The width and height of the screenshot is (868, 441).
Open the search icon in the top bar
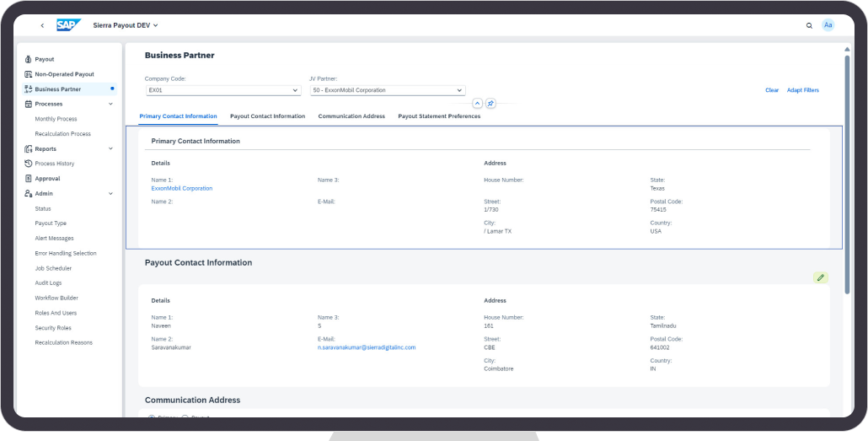[x=809, y=25]
